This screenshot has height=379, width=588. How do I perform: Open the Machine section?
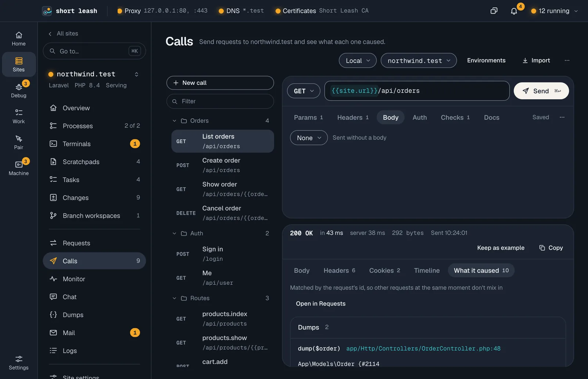coord(19,168)
